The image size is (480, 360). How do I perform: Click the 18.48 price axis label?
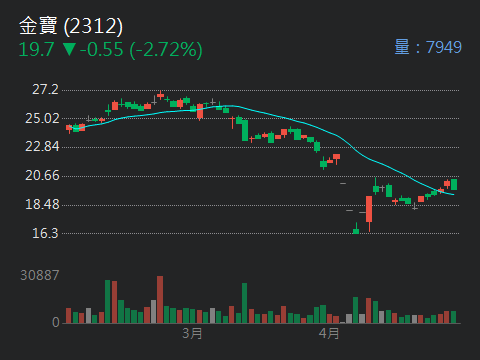coord(42,205)
